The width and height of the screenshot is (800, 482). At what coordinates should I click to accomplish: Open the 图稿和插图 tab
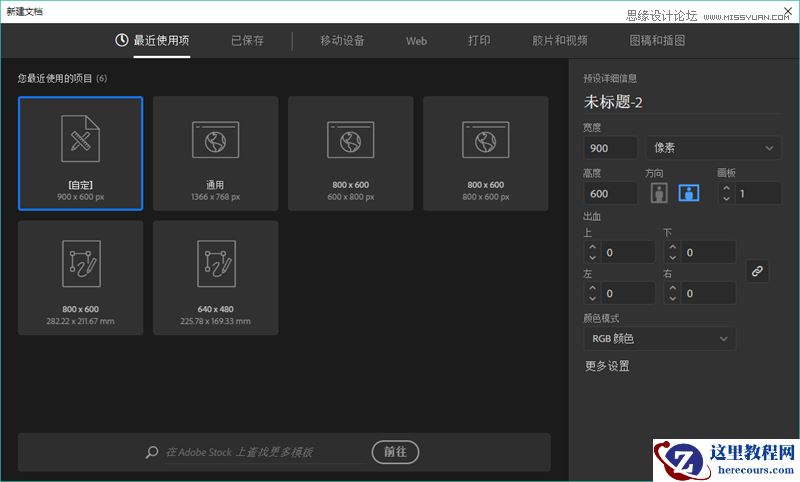click(657, 40)
